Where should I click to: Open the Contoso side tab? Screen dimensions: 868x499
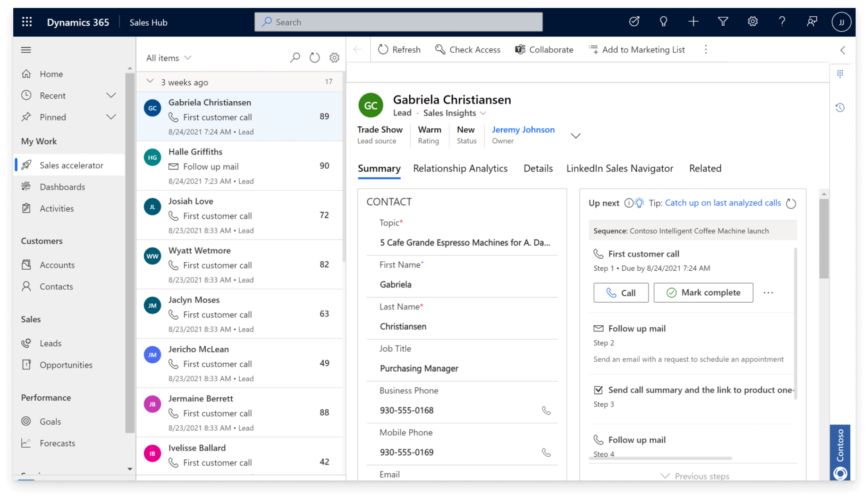pyautogui.click(x=840, y=453)
